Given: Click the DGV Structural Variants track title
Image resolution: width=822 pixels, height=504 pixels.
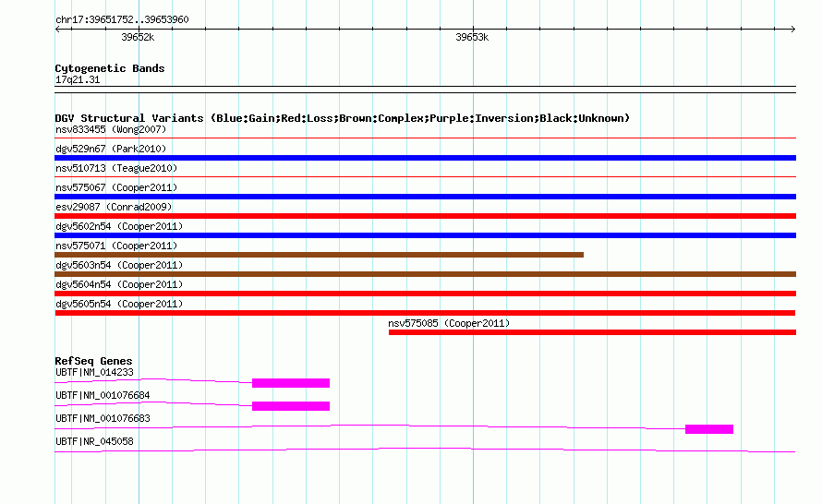Looking at the screenshot, I should (x=342, y=118).
